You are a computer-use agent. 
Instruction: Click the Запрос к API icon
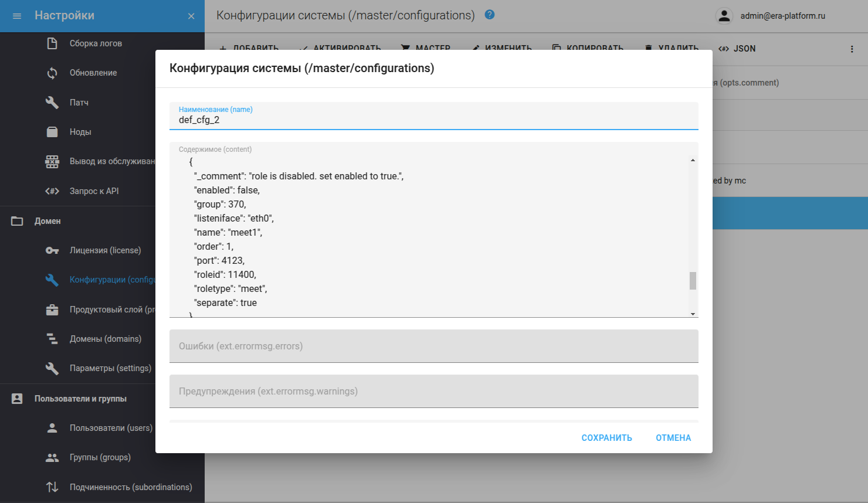[x=53, y=191]
